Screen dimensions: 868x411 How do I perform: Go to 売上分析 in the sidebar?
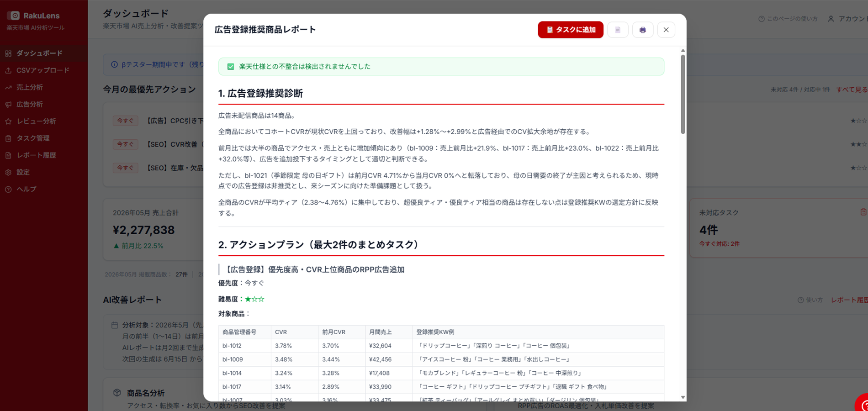click(x=44, y=87)
